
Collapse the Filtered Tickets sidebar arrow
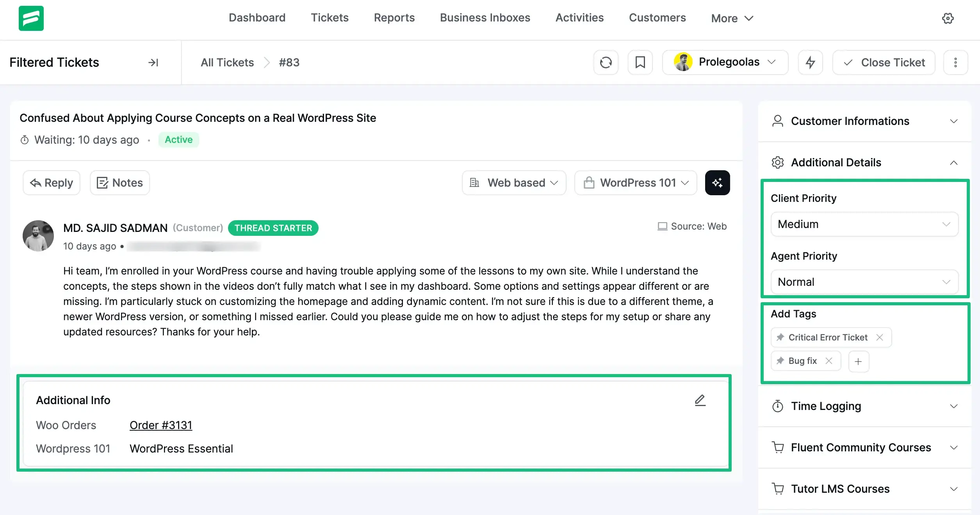coord(153,62)
